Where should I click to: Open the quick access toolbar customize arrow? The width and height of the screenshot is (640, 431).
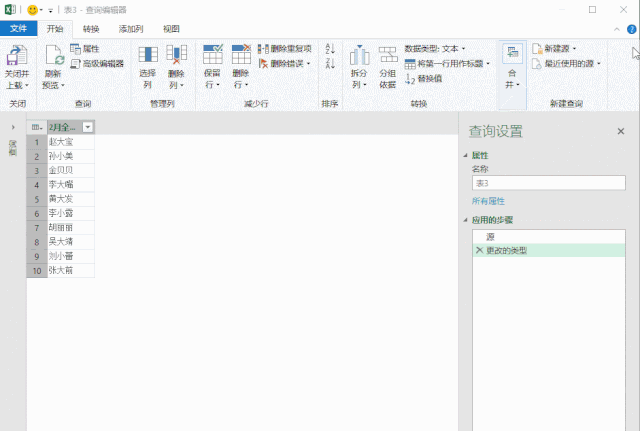50,11
